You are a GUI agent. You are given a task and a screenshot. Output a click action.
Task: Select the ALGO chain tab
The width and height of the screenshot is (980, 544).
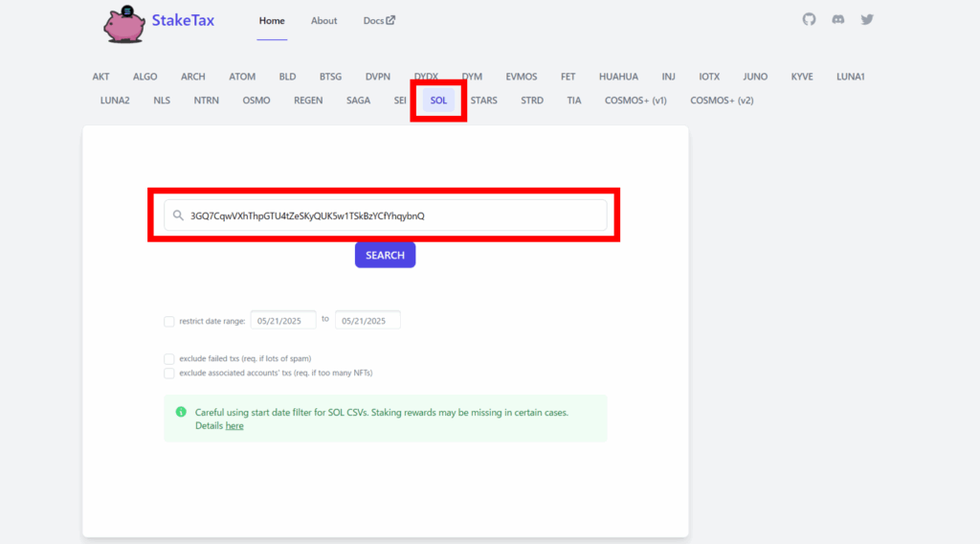click(145, 77)
